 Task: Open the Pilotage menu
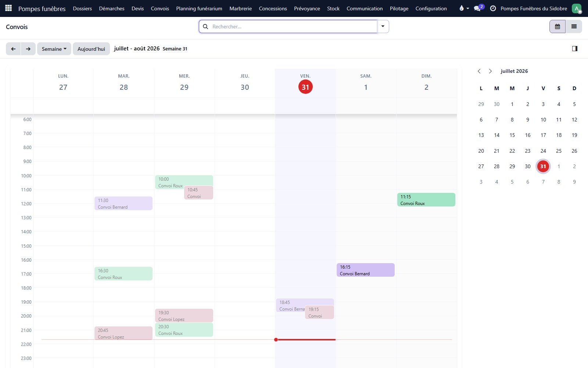(x=399, y=8)
